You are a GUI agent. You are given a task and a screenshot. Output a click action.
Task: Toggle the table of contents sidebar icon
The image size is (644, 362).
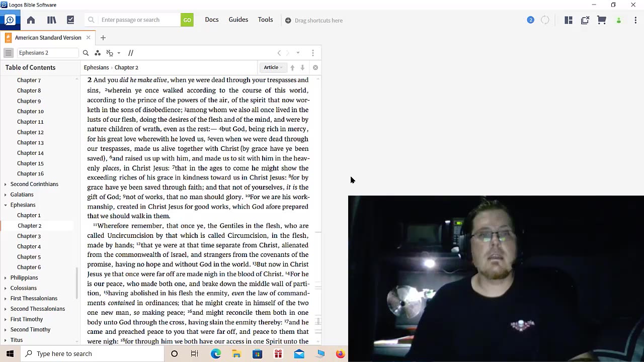[x=8, y=53]
